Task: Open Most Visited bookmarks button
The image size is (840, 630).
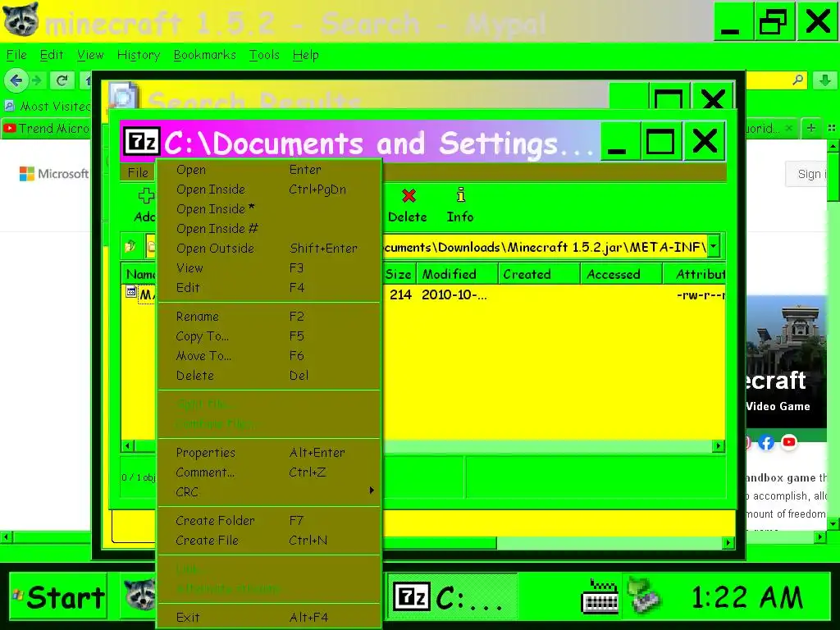Action: coord(47,106)
